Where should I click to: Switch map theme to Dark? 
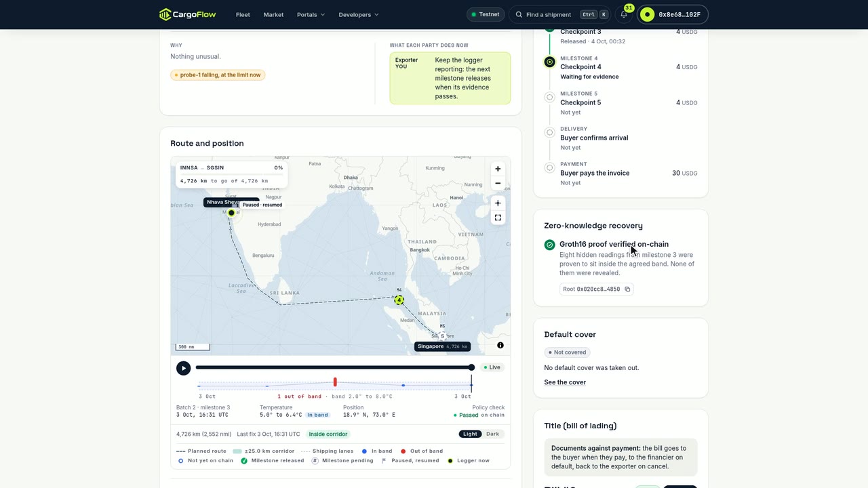pyautogui.click(x=492, y=434)
